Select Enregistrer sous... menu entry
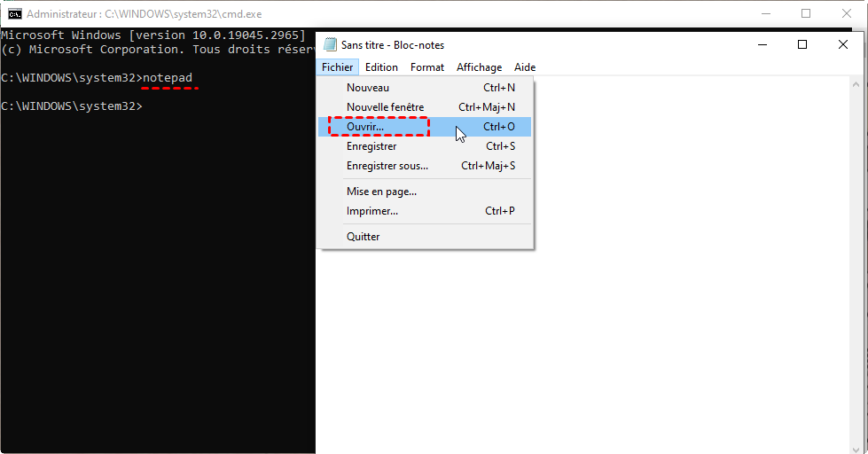 425,166
